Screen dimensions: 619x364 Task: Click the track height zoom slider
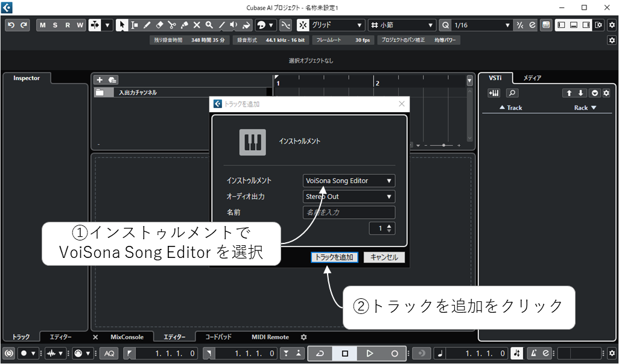click(442, 145)
